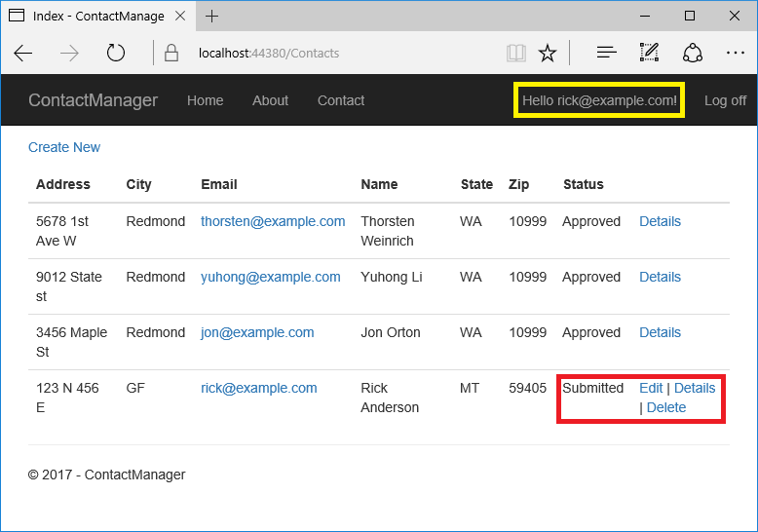Click the Share icon in the toolbar
This screenshot has height=532, width=758.
[x=692, y=54]
